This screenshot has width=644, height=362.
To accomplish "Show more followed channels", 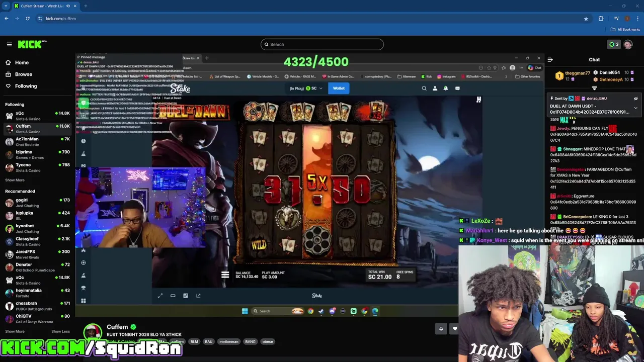I will point(15,180).
